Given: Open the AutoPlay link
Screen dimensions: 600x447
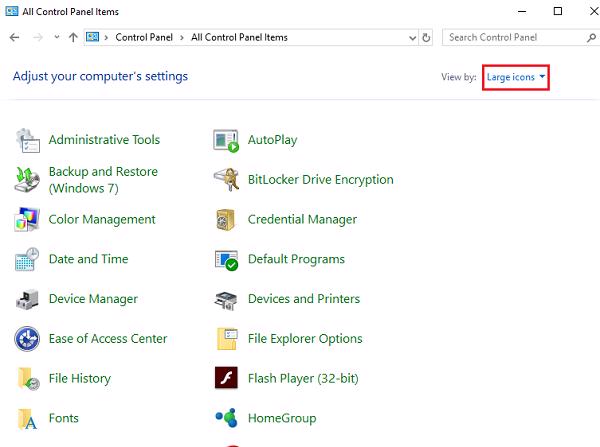Looking at the screenshot, I should (272, 140).
